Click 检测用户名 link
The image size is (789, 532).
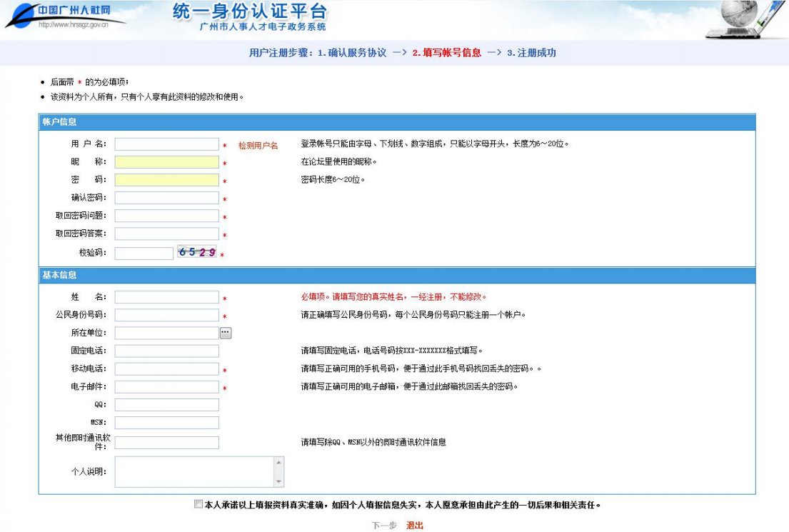coord(258,146)
